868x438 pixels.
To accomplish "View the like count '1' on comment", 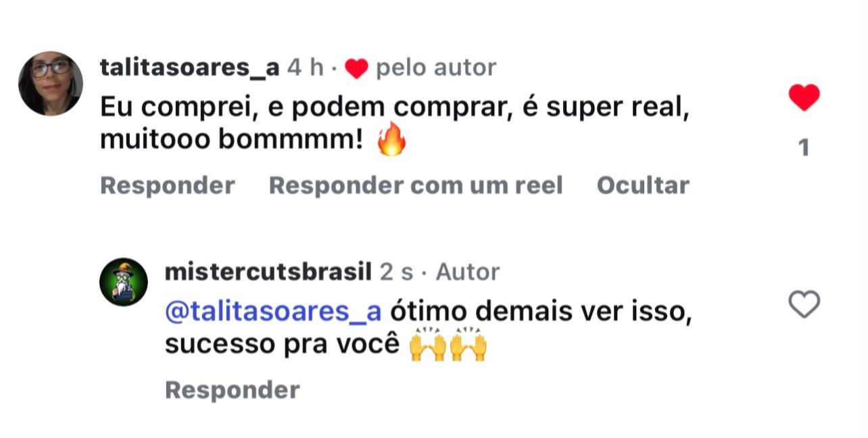I will (804, 147).
